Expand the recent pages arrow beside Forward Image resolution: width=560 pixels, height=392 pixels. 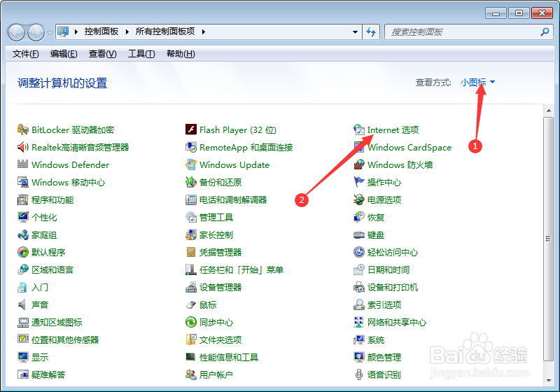(x=50, y=32)
